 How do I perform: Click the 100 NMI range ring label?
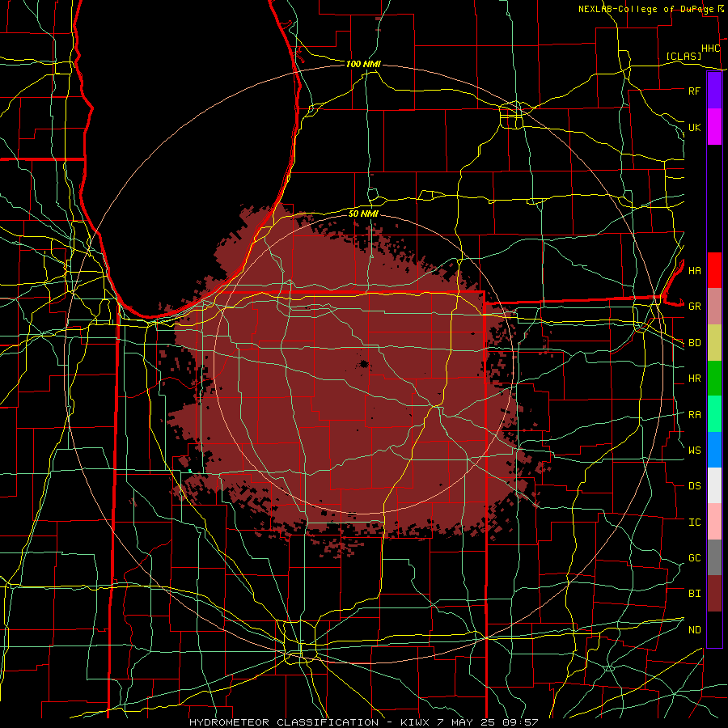[363, 64]
